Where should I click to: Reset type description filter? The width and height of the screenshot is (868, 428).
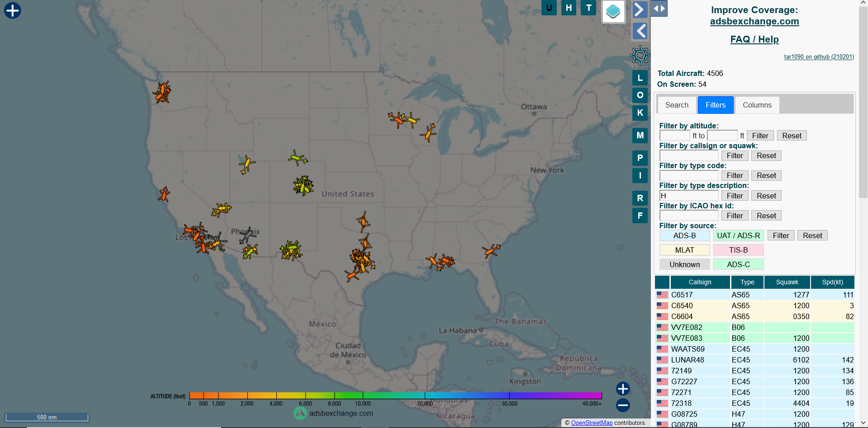(766, 196)
